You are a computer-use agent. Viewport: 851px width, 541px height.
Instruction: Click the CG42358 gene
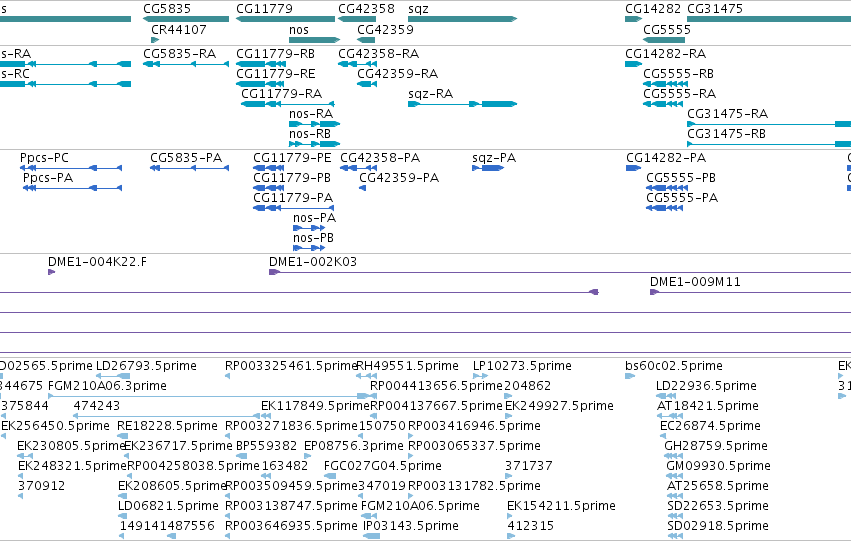[x=357, y=19]
